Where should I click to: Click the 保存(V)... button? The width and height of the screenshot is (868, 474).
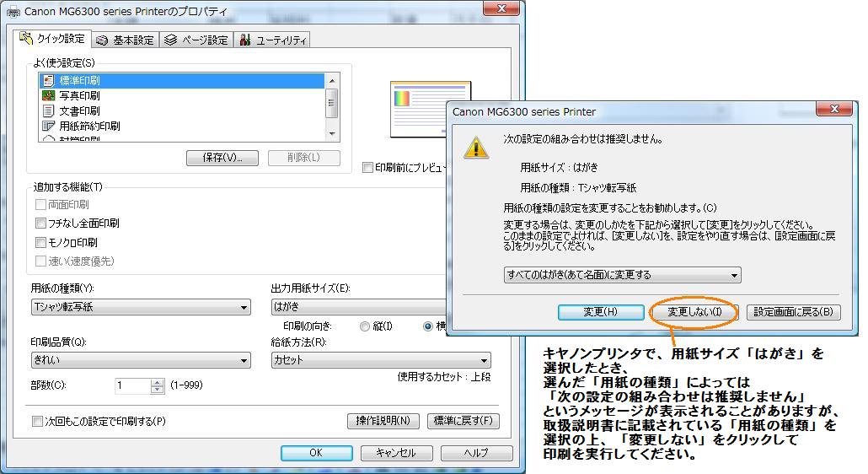click(x=222, y=157)
